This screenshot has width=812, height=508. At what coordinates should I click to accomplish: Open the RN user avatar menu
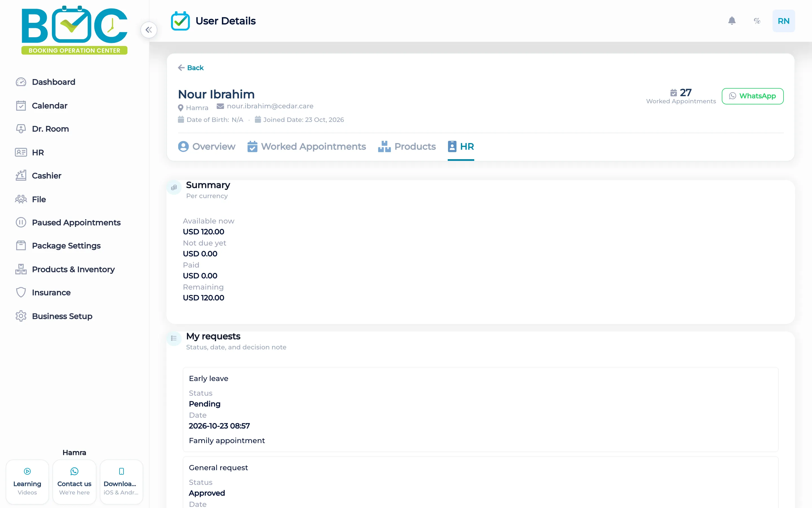point(784,21)
